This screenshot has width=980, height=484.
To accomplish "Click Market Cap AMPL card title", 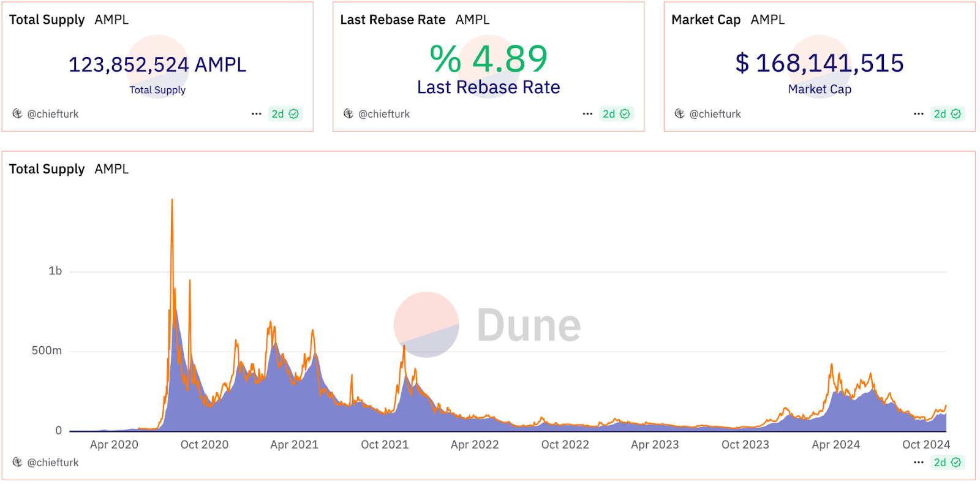I will tap(728, 20).
